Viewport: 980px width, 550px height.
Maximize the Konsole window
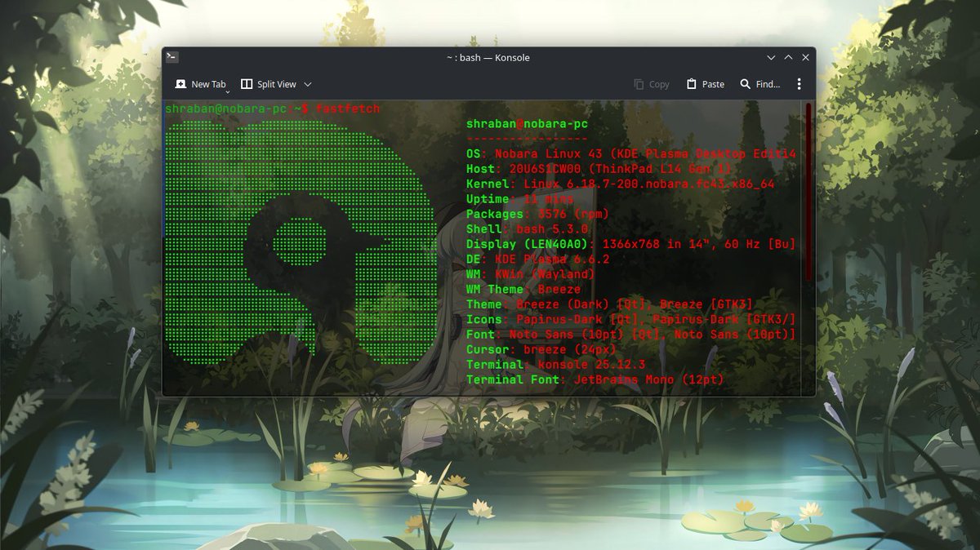click(788, 58)
